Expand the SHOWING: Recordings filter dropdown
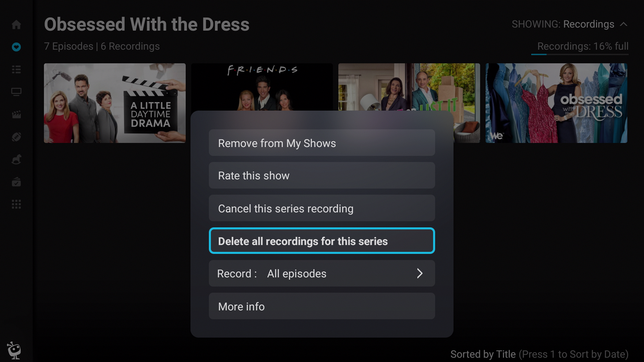 [570, 24]
